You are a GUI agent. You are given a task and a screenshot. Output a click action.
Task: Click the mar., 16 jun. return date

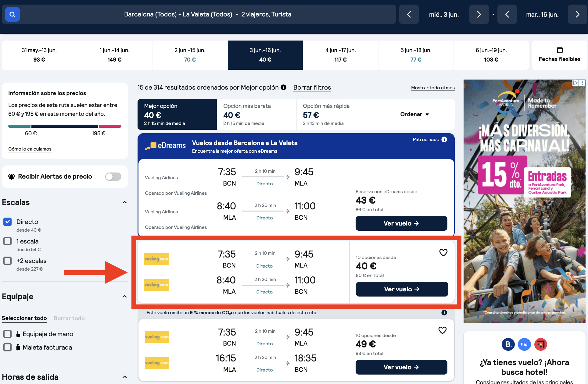click(x=542, y=15)
